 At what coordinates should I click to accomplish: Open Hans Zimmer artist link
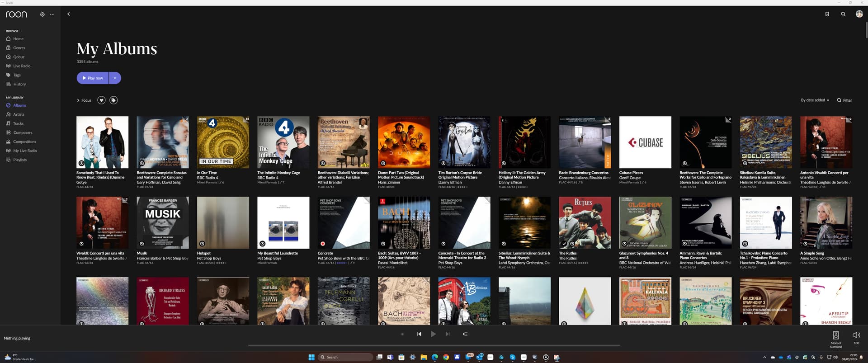coord(389,182)
